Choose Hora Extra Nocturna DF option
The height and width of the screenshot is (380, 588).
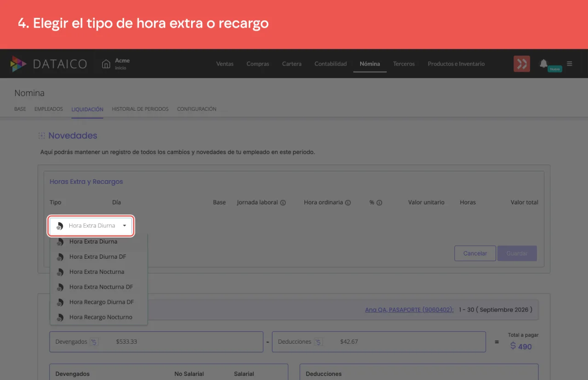pyautogui.click(x=99, y=287)
